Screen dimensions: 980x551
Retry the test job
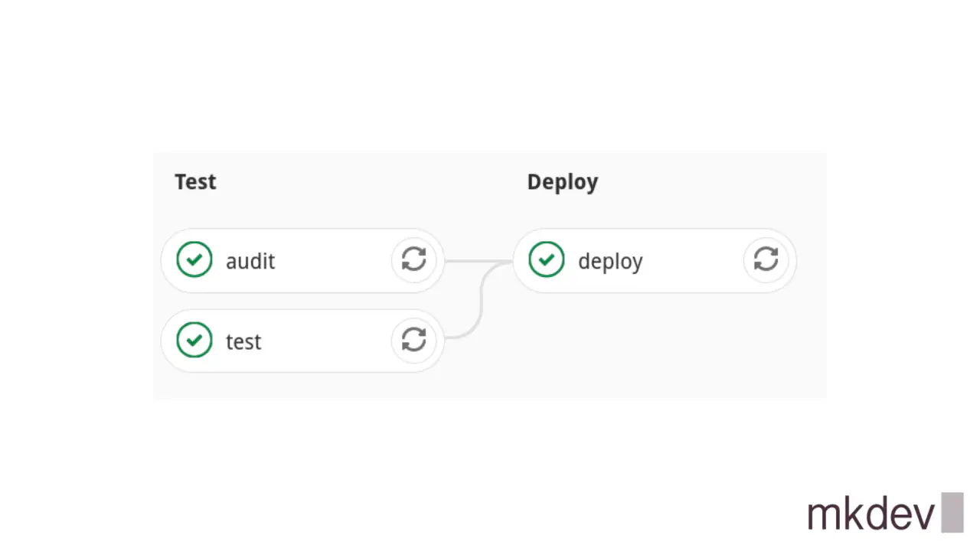click(414, 340)
